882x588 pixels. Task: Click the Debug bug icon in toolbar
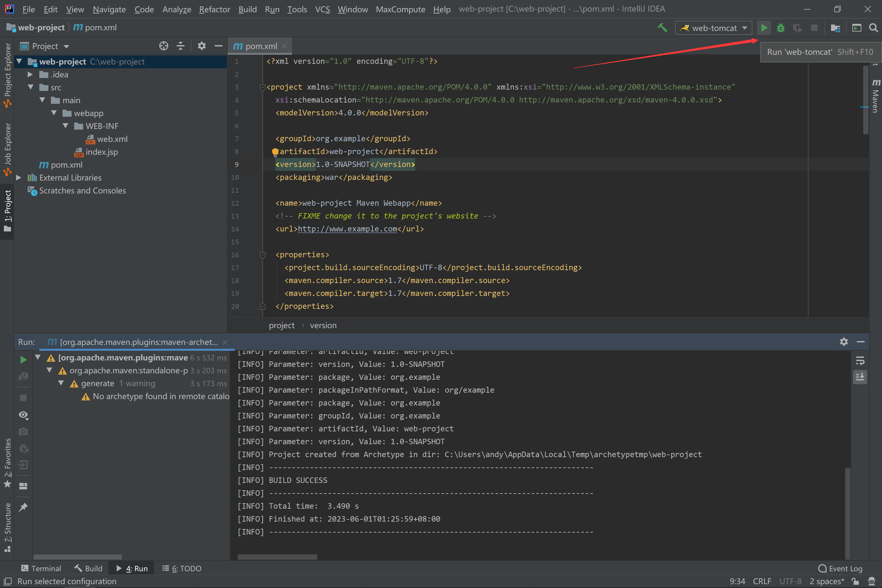pos(780,28)
